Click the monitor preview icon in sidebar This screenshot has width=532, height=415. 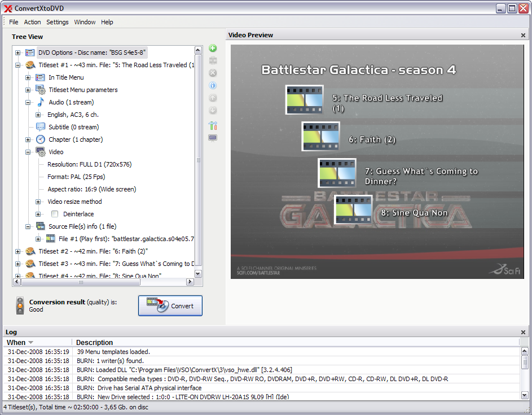(213, 138)
